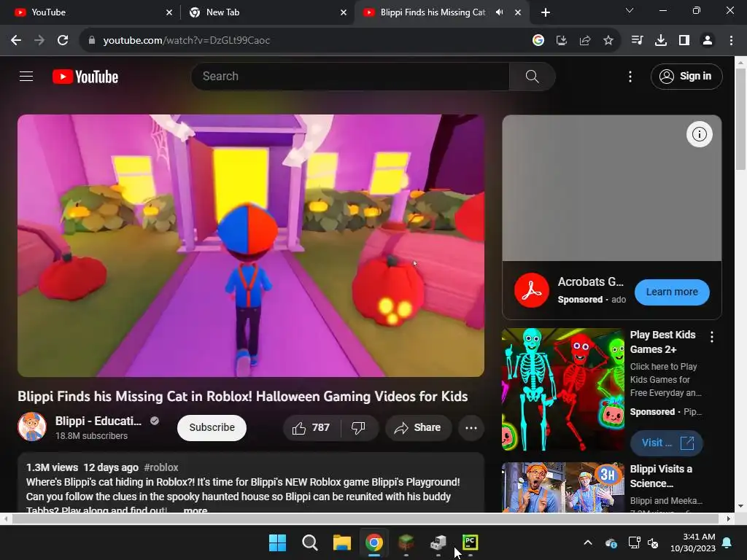Open the Chrome profile icon
The height and width of the screenshot is (560, 747).
tap(708, 41)
